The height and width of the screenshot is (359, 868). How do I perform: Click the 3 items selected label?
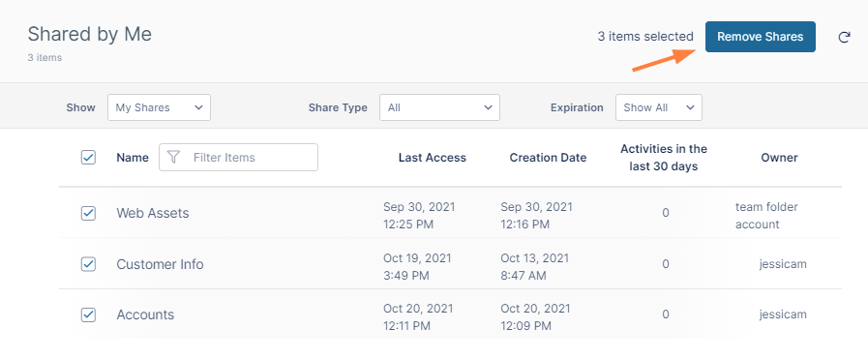click(645, 37)
